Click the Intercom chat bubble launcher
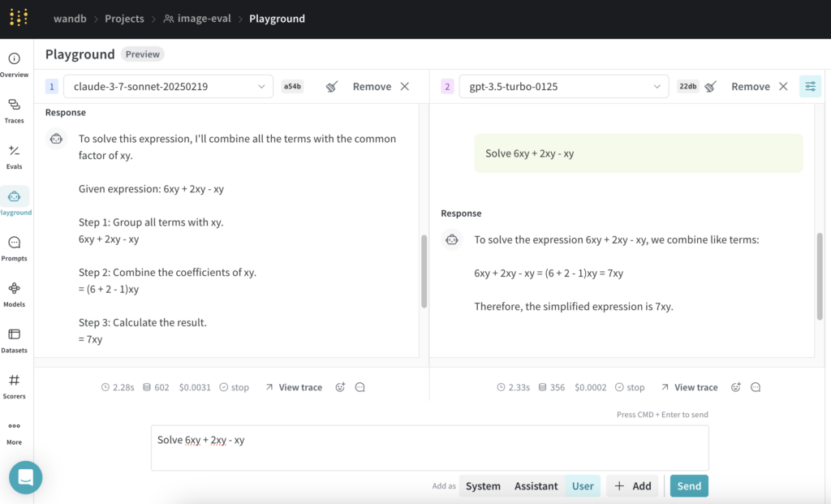 tap(25, 477)
